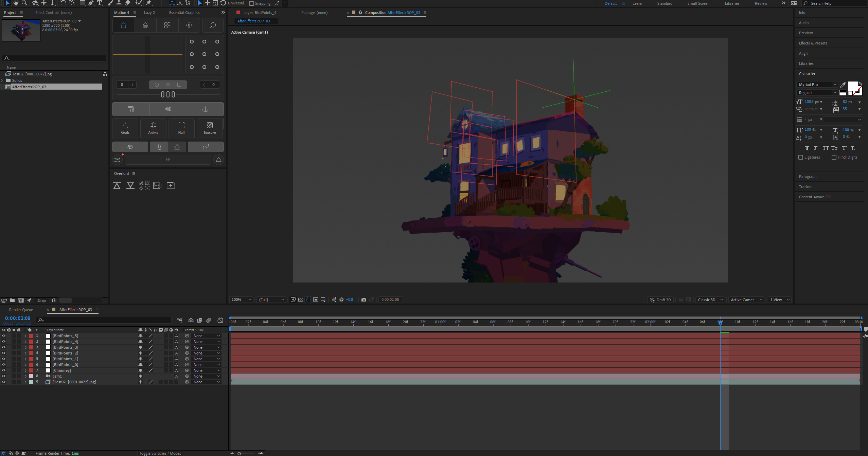Select the Horizontal Type tool
The height and width of the screenshot is (456, 868).
(100, 3)
